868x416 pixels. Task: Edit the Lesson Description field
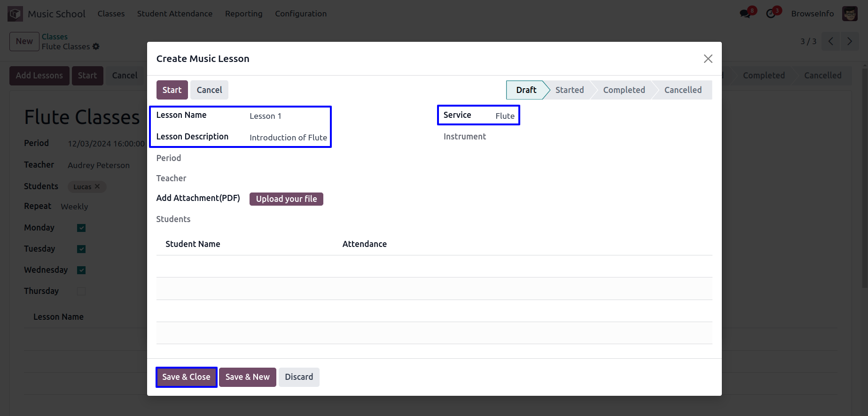click(289, 138)
